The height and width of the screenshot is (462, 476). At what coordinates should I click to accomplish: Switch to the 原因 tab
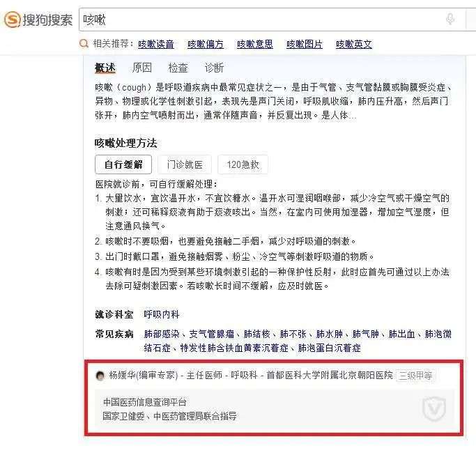(x=141, y=68)
